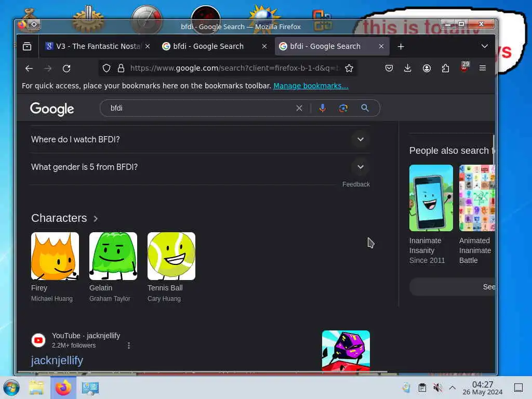Image resolution: width=532 pixels, height=399 pixels.
Task: Open the Firefox View tab icon
Action: tap(27, 46)
